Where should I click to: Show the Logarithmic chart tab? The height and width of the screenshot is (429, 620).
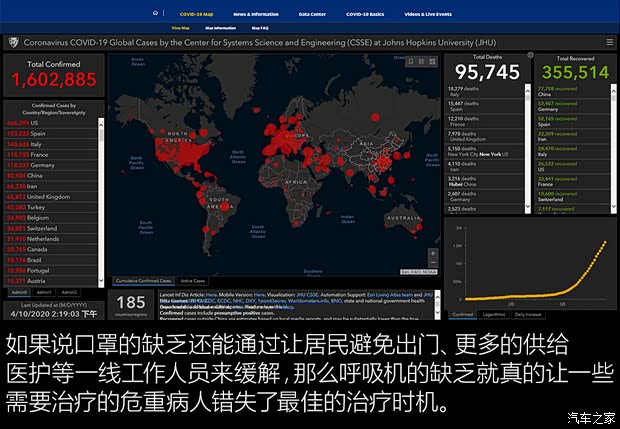pos(493,313)
